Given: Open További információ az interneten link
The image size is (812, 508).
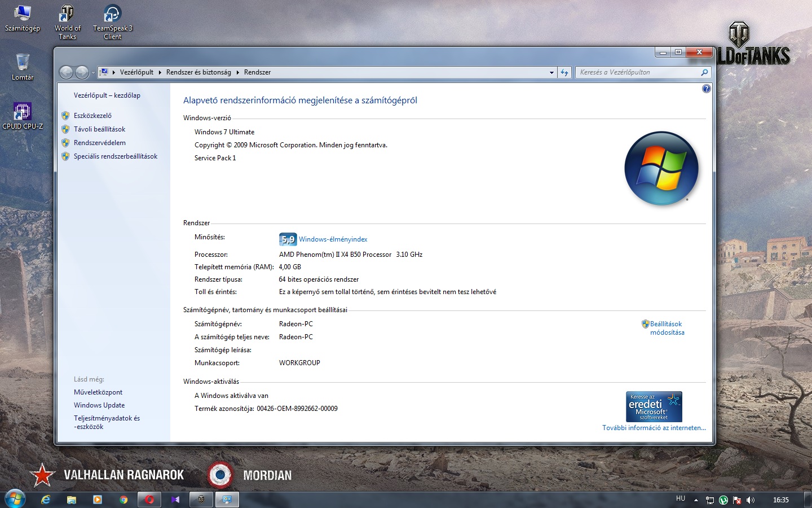Looking at the screenshot, I should (654, 428).
